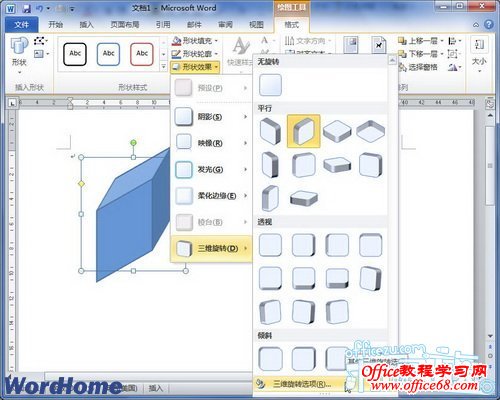Open the Group objects dropdown

pos(453,54)
